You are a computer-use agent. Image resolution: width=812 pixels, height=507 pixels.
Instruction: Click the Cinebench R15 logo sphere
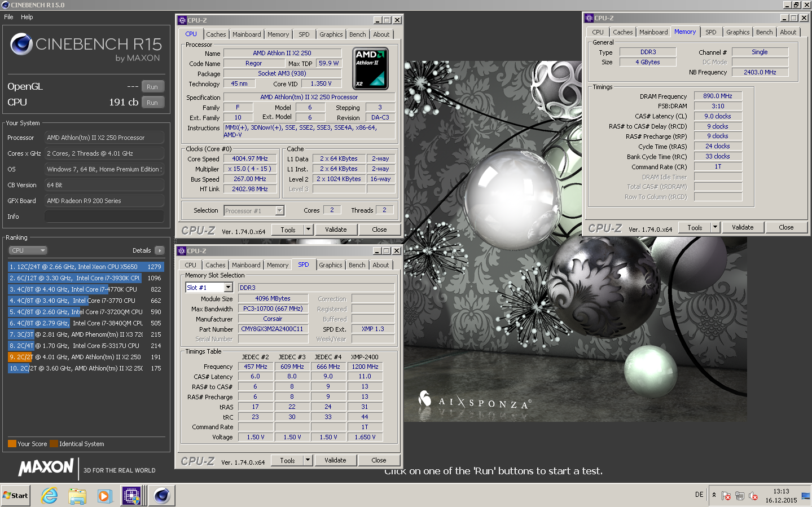pos(21,44)
